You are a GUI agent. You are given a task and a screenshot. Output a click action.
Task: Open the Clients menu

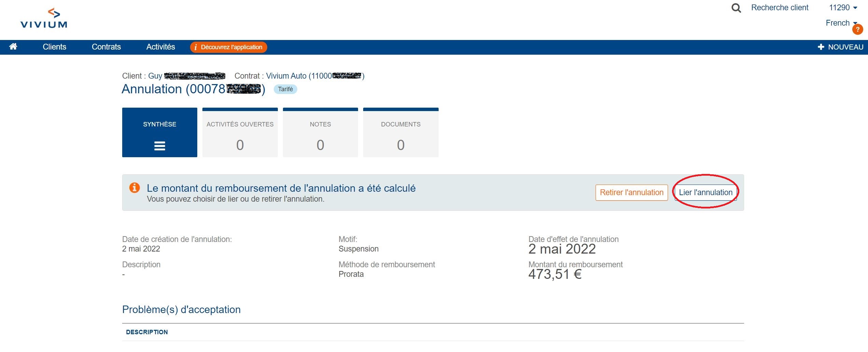[54, 47]
